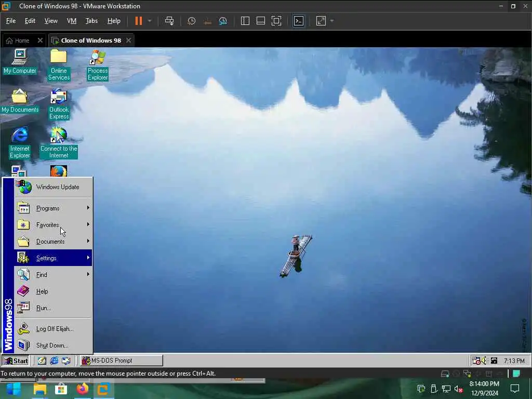Open the VM menu
532x399 pixels.
pyautogui.click(x=72, y=21)
